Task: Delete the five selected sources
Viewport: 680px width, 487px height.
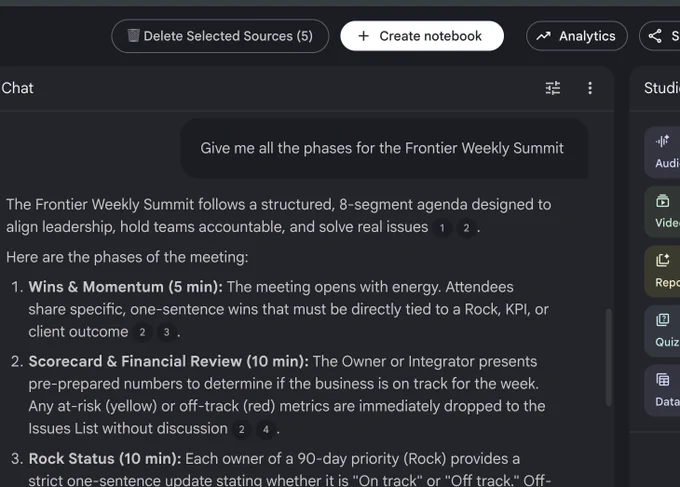Action: tap(220, 36)
